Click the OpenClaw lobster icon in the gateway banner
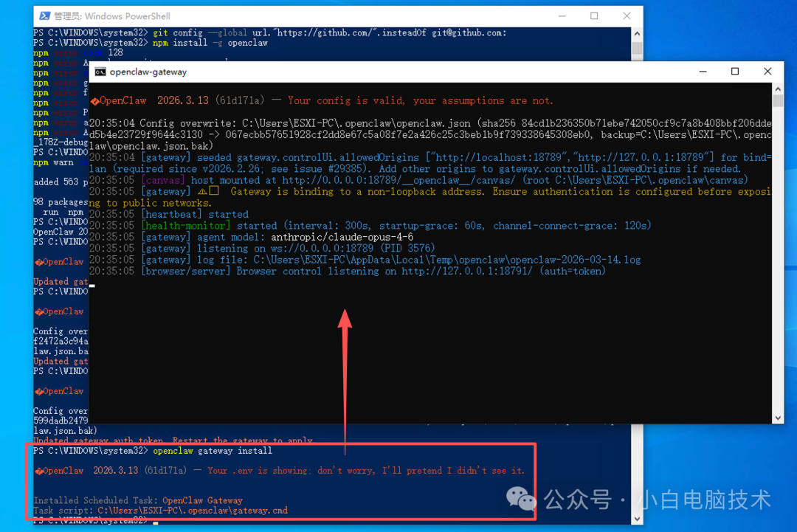This screenshot has height=532, width=797. click(x=94, y=101)
